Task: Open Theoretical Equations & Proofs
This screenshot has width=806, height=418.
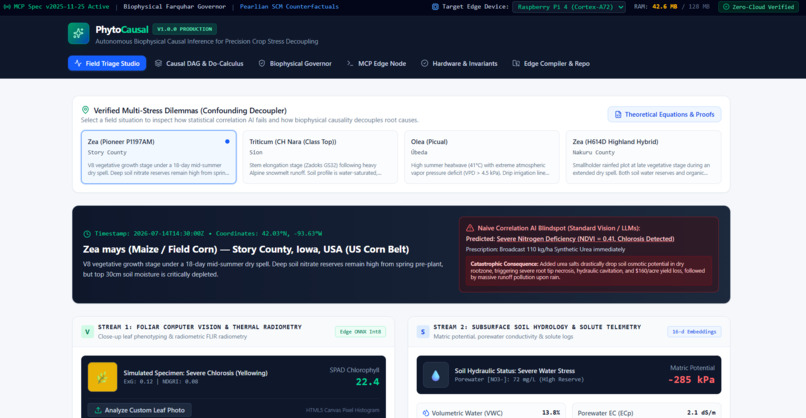Action: coord(664,114)
